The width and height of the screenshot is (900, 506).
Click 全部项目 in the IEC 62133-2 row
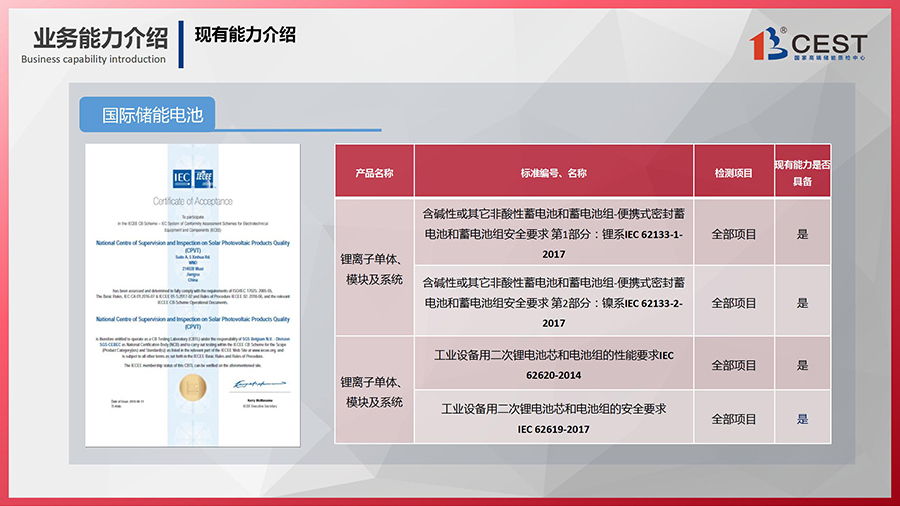click(x=734, y=303)
